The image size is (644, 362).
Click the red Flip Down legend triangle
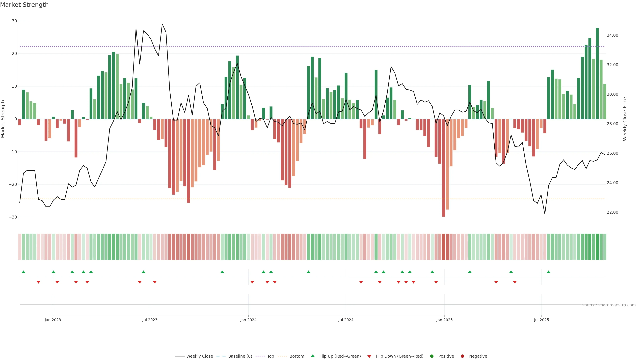click(369, 356)
